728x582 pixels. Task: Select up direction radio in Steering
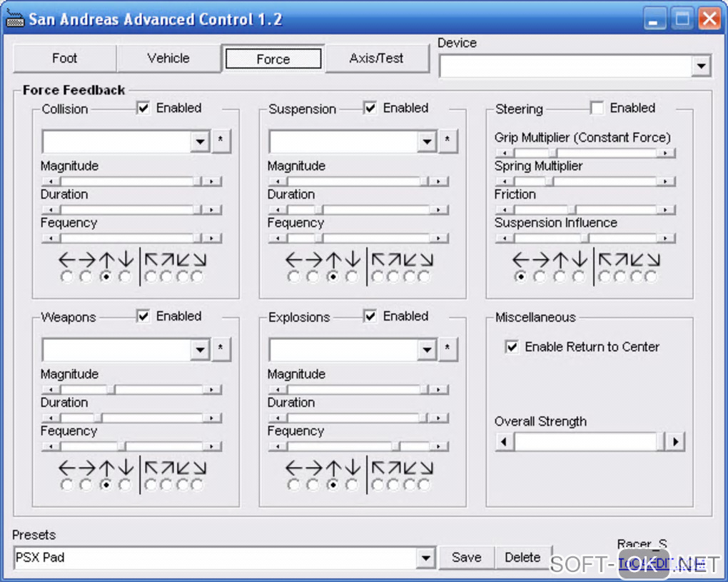pos(560,277)
